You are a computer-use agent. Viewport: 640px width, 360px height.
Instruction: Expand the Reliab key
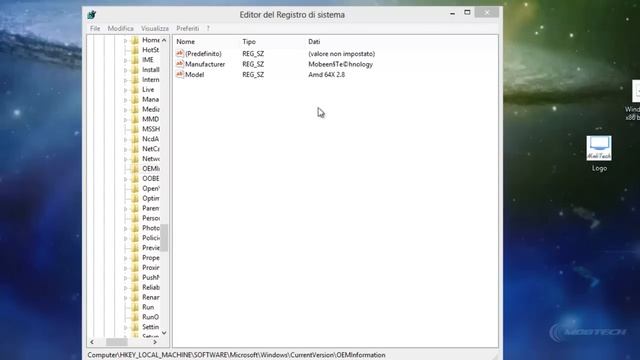tap(126, 288)
